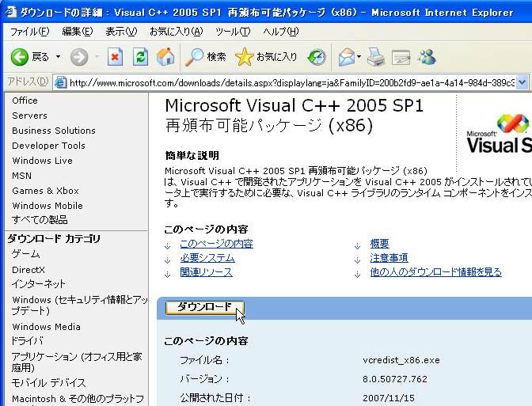The image size is (532, 406).
Task: Open the ヘルプ(H) menu
Action: click(x=280, y=32)
